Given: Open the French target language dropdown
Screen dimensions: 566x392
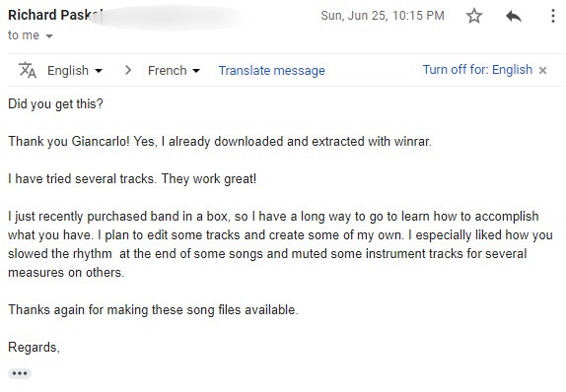Looking at the screenshot, I should [174, 70].
